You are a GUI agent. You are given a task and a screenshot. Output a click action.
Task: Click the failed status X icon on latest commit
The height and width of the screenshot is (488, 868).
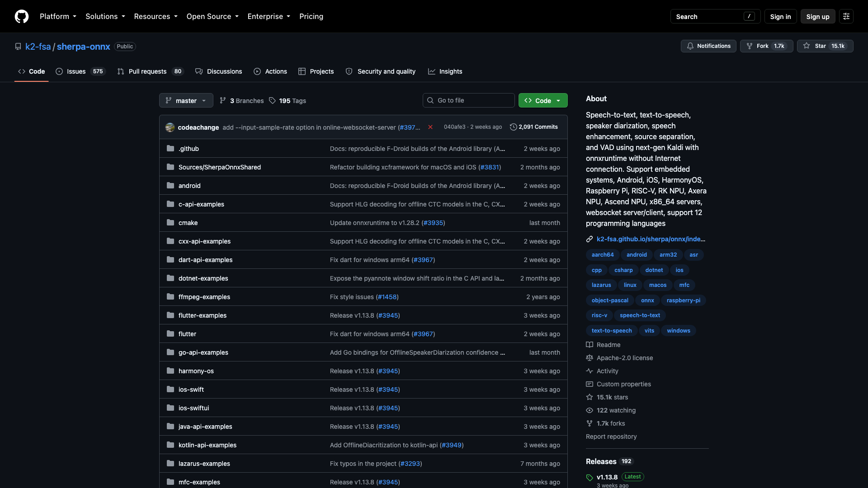(430, 127)
